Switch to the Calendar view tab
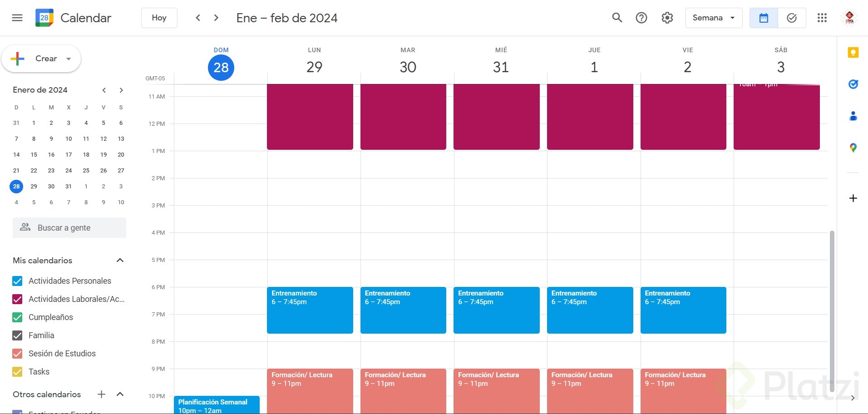 (x=764, y=18)
